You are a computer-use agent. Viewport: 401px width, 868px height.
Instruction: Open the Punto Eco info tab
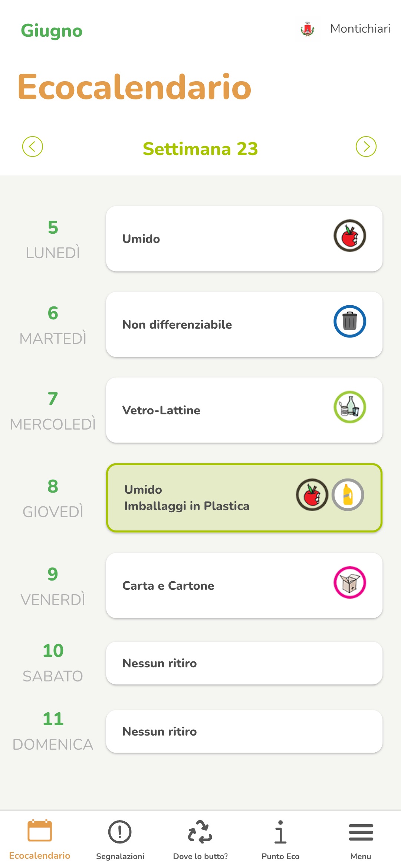click(280, 839)
